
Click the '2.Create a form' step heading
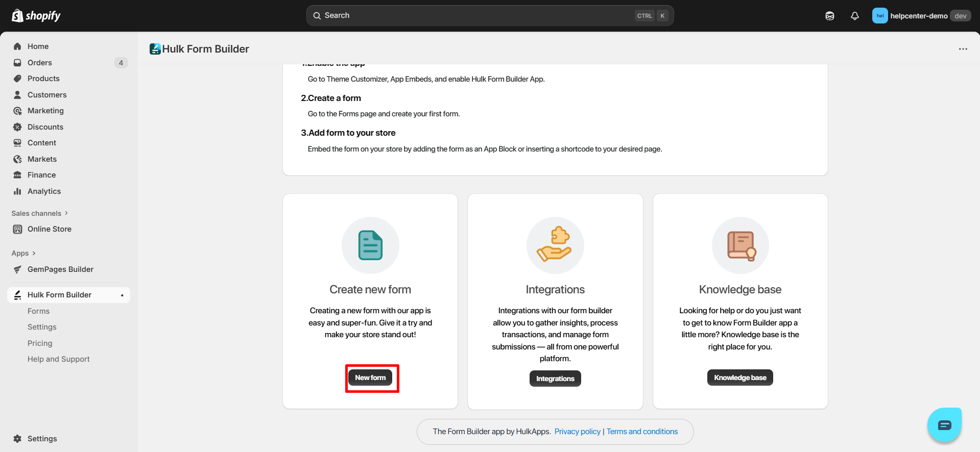click(x=331, y=98)
